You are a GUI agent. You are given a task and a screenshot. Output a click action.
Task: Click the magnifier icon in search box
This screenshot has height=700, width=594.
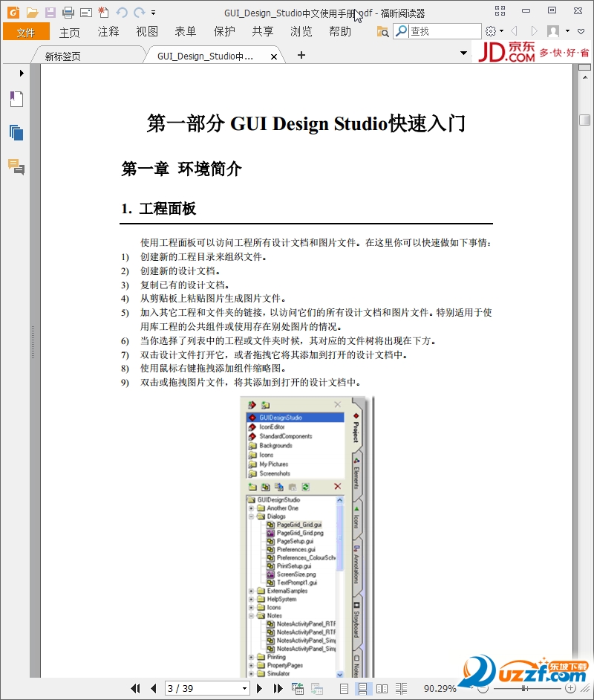pos(402,30)
